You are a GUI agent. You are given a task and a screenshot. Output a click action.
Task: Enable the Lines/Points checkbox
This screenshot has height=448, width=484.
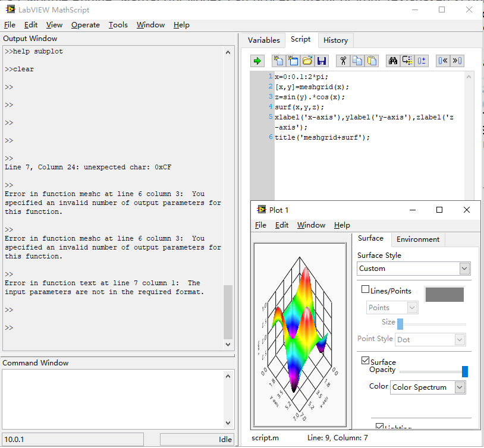tap(365, 289)
